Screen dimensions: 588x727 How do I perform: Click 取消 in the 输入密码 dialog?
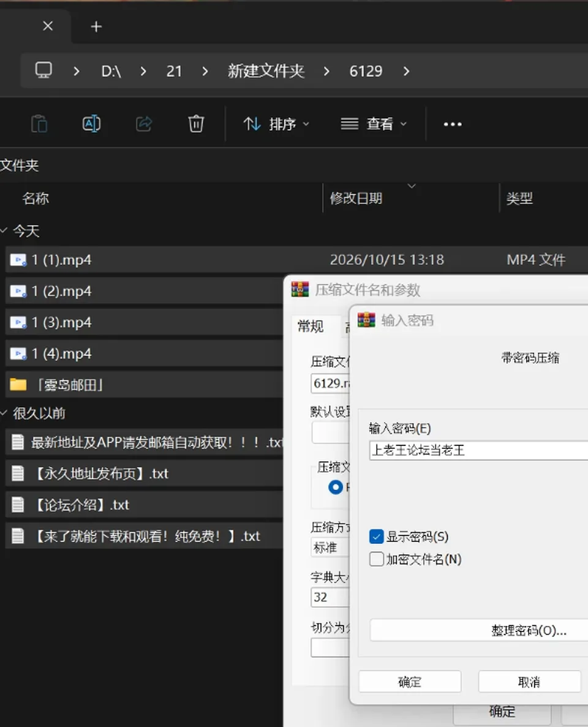[529, 682]
